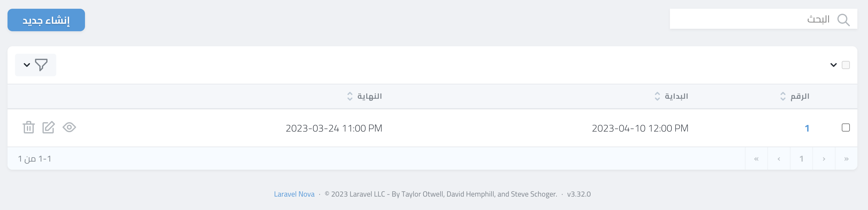Image resolution: width=868 pixels, height=210 pixels.
Task: View record 1 via the eye icon
Action: (69, 127)
